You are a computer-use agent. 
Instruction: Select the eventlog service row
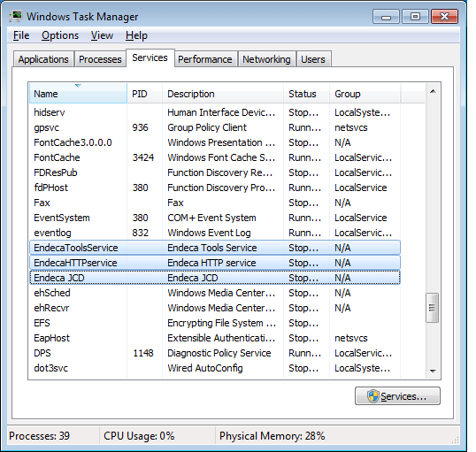215,233
